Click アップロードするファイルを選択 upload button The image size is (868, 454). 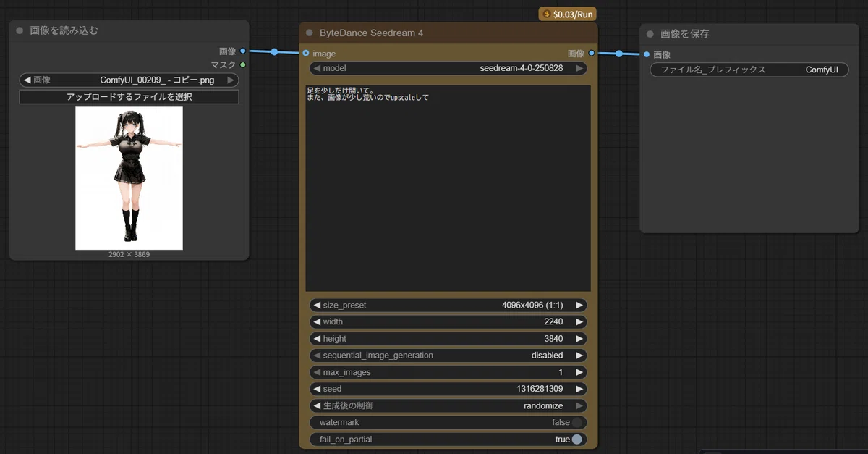click(129, 97)
